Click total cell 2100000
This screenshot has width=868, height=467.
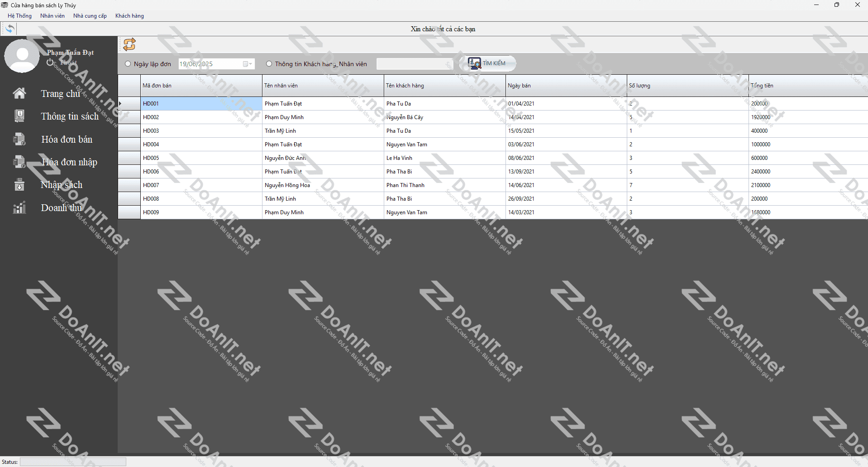[808, 185]
